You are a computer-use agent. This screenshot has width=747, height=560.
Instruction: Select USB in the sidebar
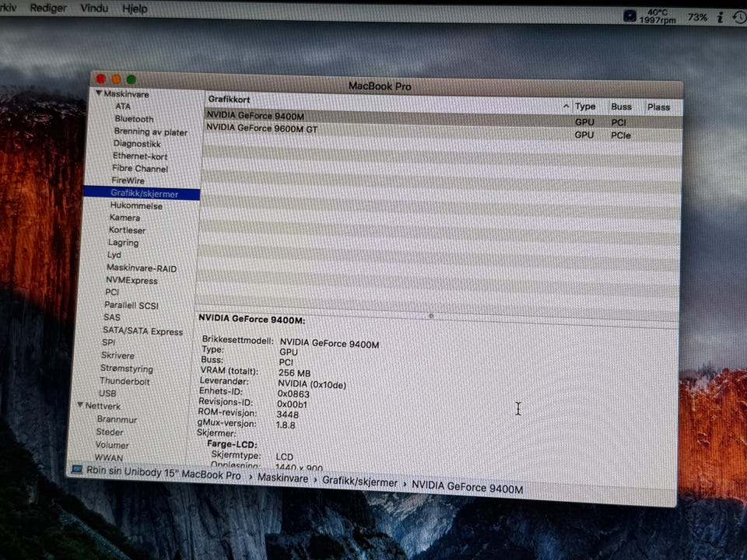click(107, 394)
